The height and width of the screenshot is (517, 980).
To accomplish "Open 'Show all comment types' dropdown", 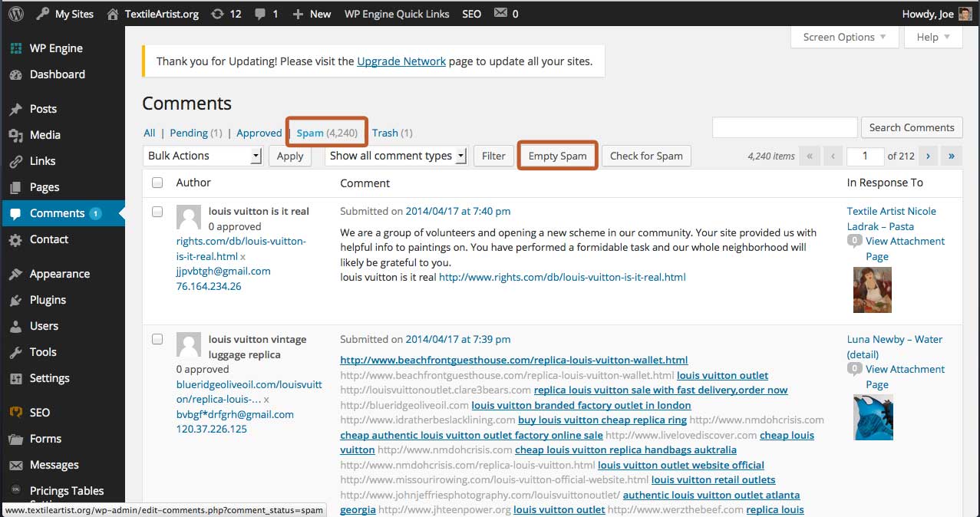I will click(x=396, y=156).
